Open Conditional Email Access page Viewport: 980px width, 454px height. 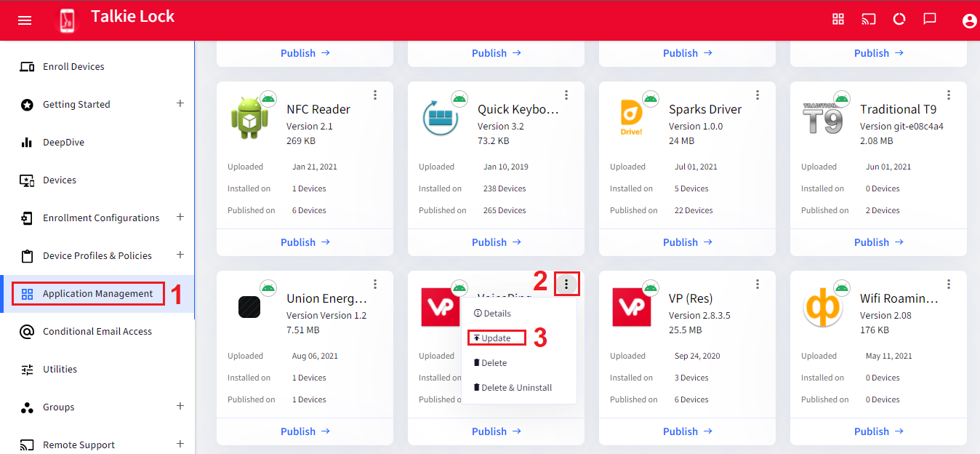click(x=97, y=332)
